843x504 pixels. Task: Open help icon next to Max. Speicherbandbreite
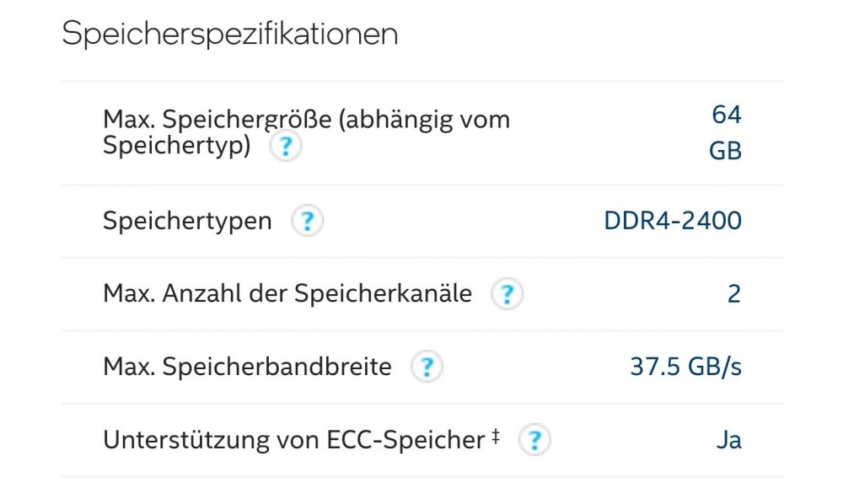pos(427,367)
